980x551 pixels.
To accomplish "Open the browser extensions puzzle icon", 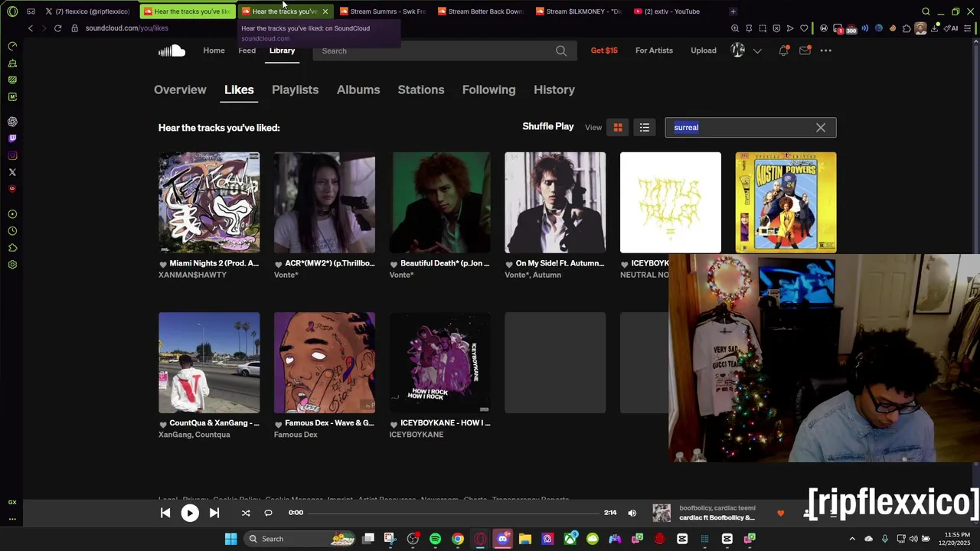I will coord(906,28).
